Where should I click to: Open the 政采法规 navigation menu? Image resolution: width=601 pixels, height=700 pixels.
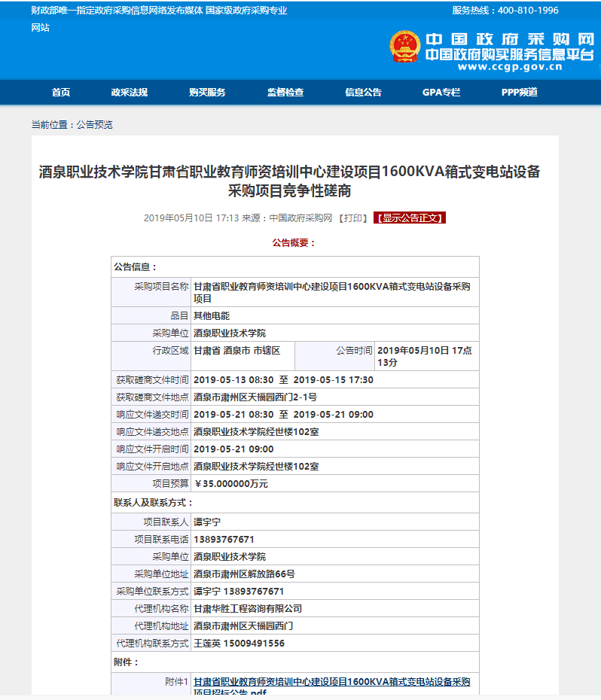click(x=130, y=93)
